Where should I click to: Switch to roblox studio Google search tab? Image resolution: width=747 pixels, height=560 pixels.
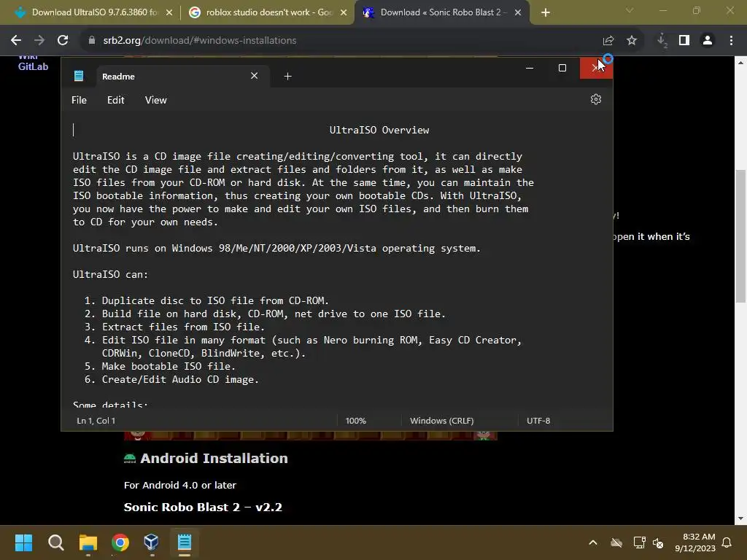pyautogui.click(x=268, y=12)
